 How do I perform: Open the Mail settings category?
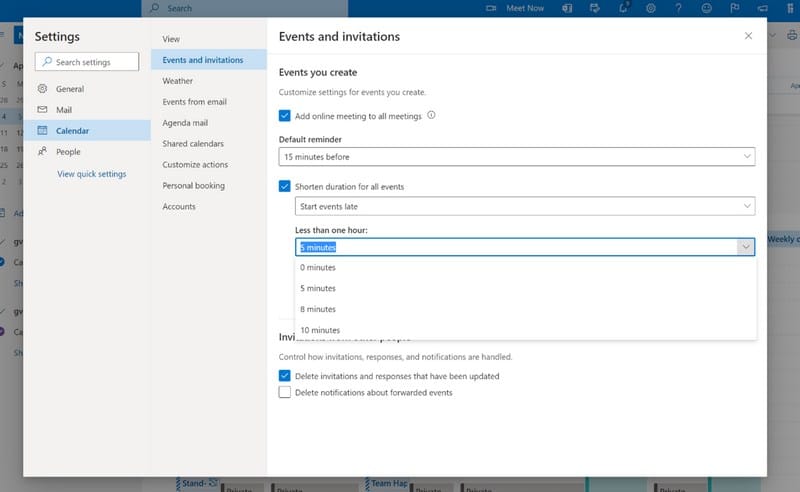[x=64, y=110]
